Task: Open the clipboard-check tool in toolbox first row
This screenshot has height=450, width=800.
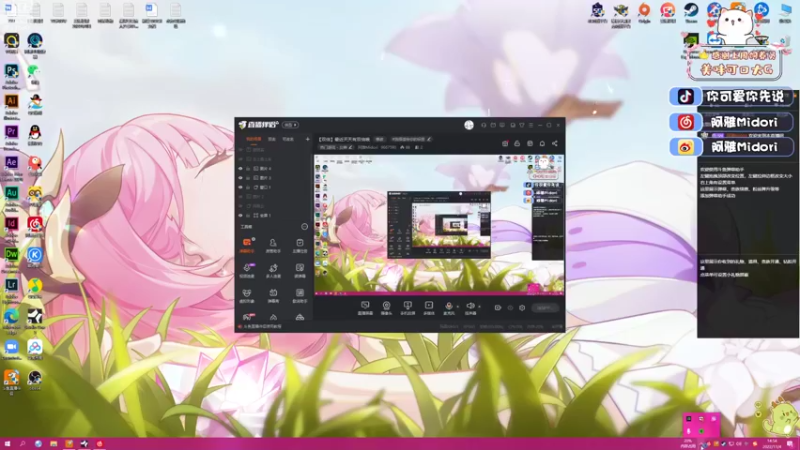Action: pyautogui.click(x=299, y=245)
